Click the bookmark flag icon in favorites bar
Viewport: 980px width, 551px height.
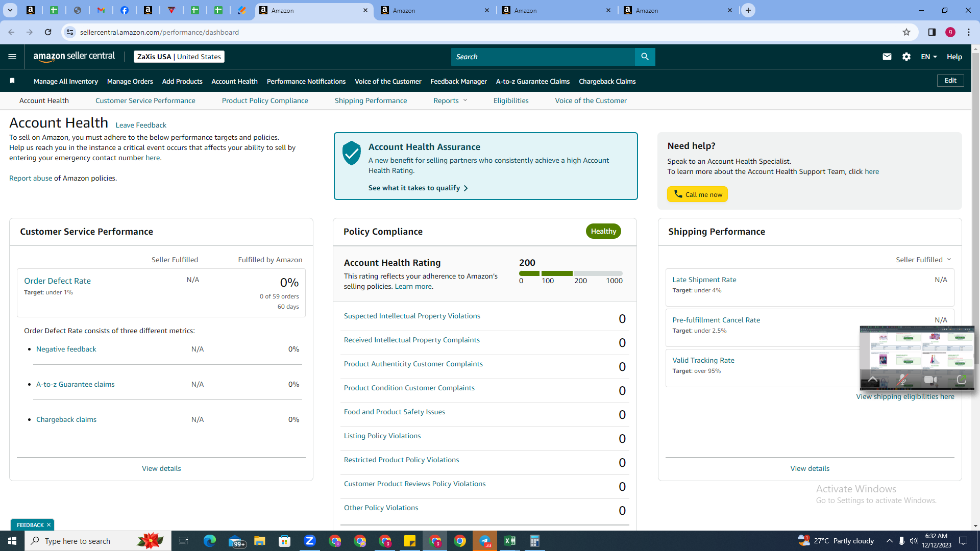12,81
